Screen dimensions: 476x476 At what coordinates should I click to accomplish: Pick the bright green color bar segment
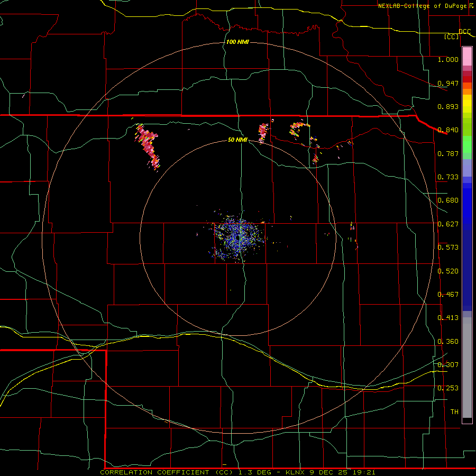tap(467, 144)
